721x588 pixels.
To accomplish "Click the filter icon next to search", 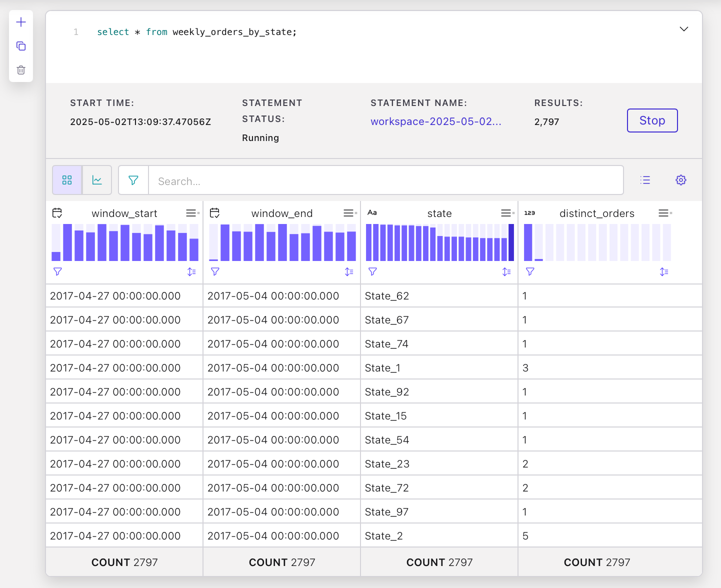I will tap(133, 180).
